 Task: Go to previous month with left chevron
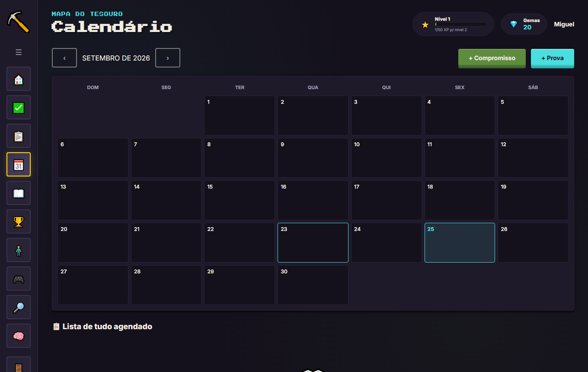[64, 58]
